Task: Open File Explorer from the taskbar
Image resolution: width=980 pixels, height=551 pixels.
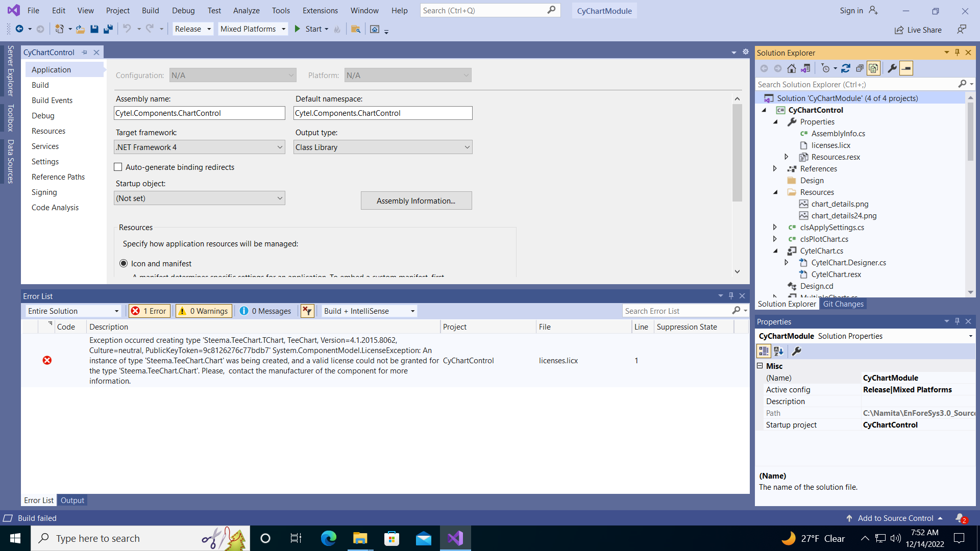Action: [360, 538]
